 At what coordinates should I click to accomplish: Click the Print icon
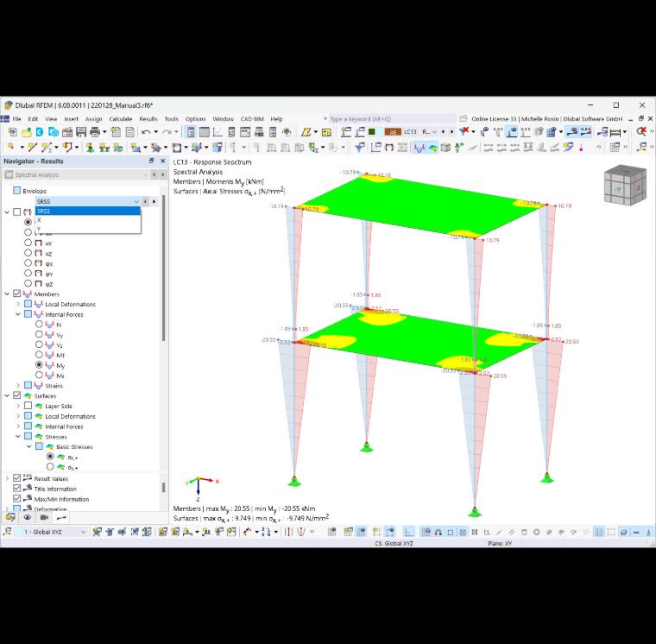coord(95,132)
